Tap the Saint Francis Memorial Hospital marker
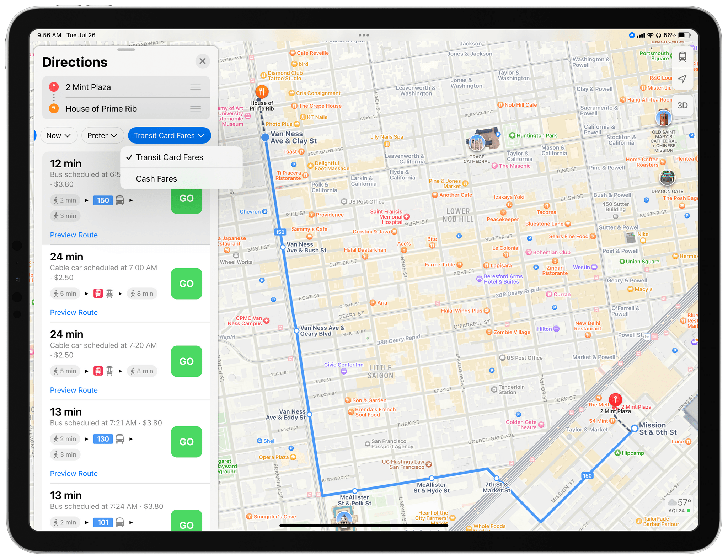 (x=407, y=217)
